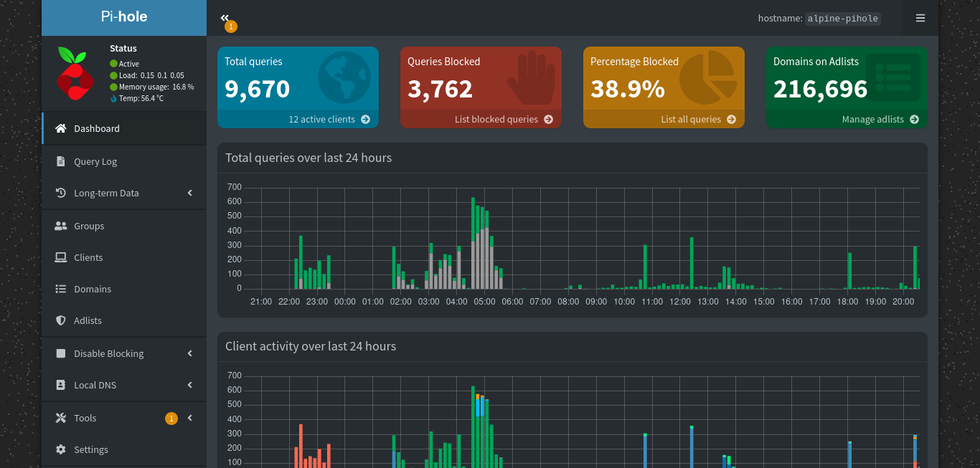The width and height of the screenshot is (980, 468).
Task: Open Local DNS menu item
Action: [124, 385]
